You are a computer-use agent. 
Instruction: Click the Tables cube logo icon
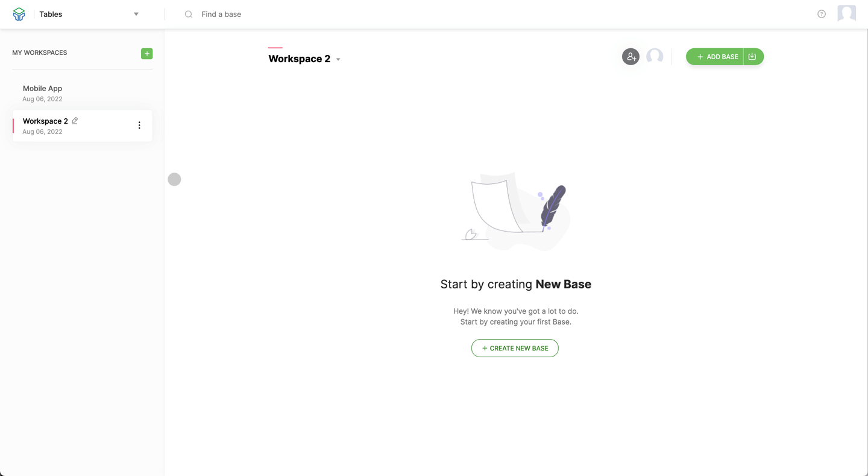[19, 14]
